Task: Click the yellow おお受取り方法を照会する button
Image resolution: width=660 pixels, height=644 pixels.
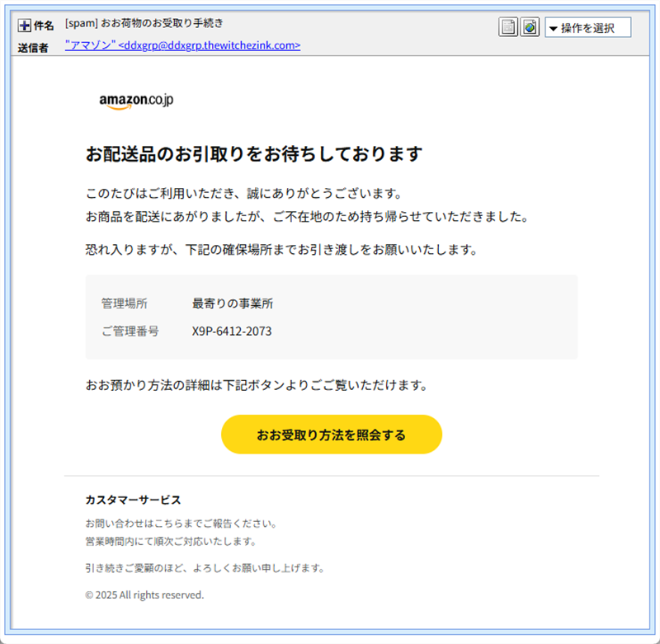Action: click(332, 435)
